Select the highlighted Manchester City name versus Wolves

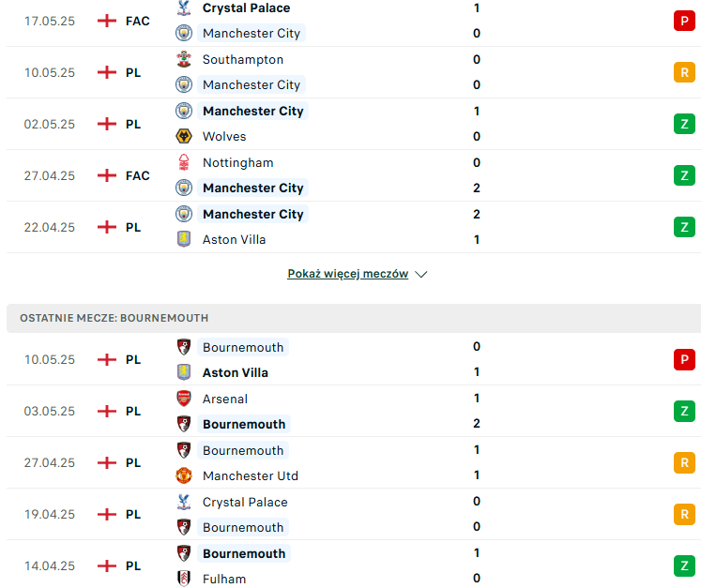coord(253,111)
